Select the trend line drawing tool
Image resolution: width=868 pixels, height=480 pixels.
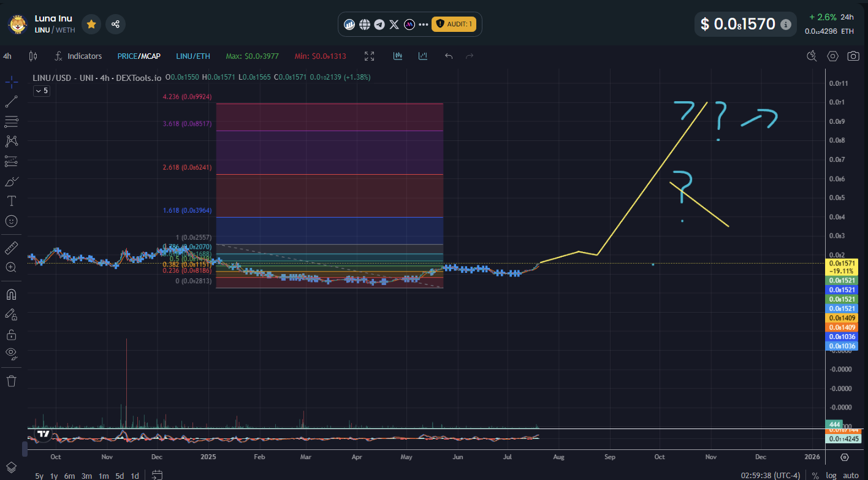point(11,101)
